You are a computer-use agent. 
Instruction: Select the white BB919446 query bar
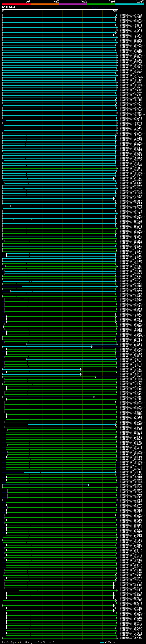point(60,9)
